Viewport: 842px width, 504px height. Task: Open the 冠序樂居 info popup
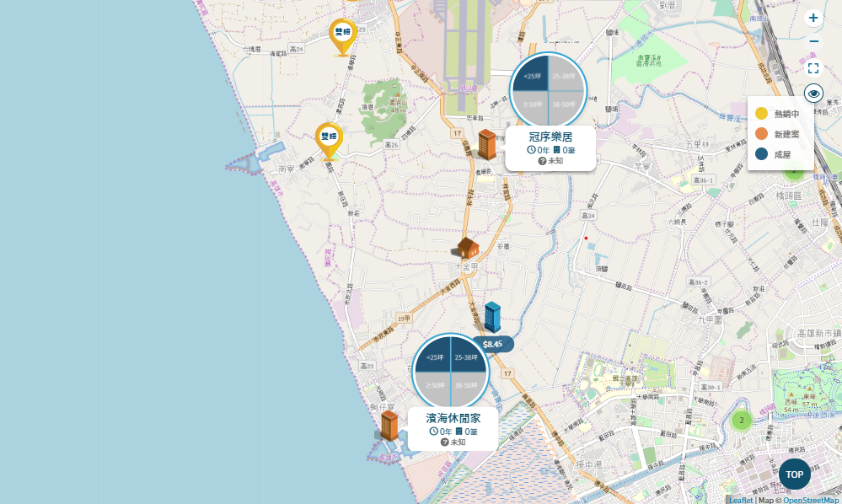[x=550, y=148]
